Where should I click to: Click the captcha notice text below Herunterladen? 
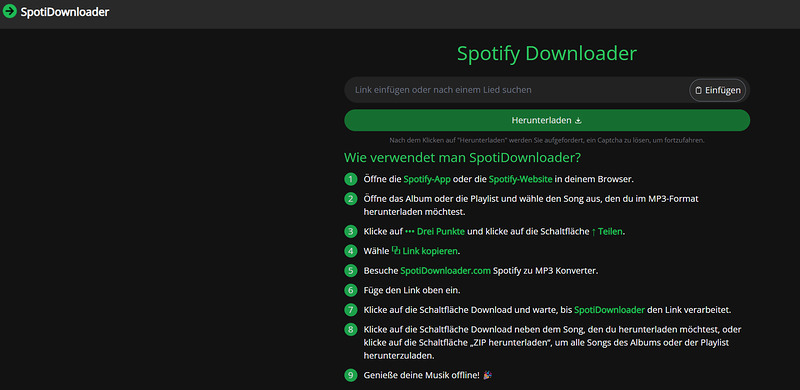(547, 140)
